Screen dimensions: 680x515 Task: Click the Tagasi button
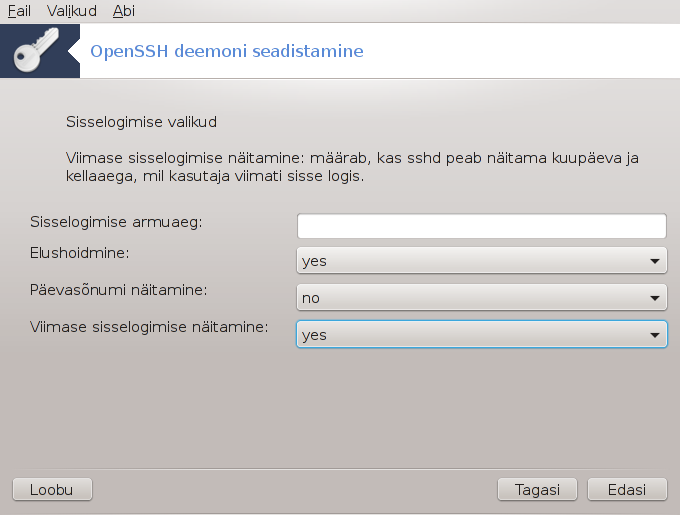click(x=537, y=489)
